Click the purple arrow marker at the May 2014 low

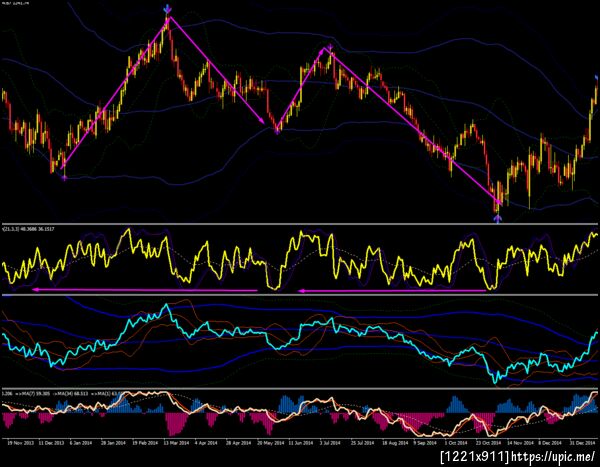click(277, 131)
